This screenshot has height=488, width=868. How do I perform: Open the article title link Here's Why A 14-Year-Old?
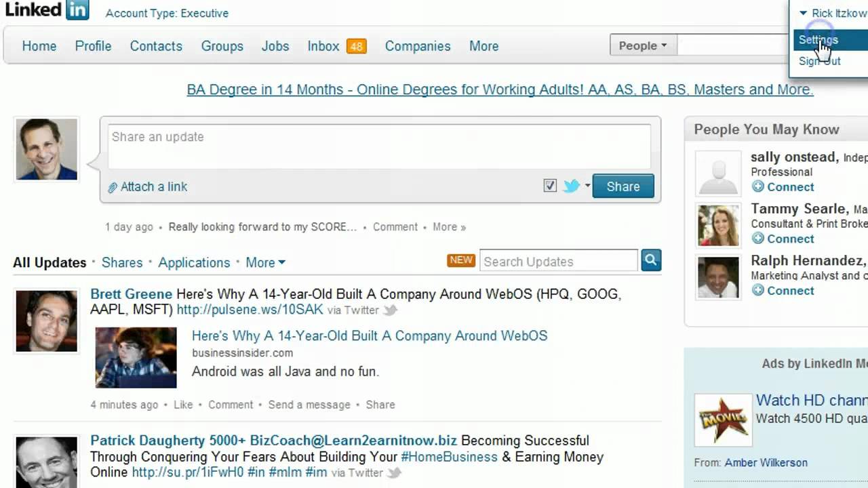tap(370, 335)
